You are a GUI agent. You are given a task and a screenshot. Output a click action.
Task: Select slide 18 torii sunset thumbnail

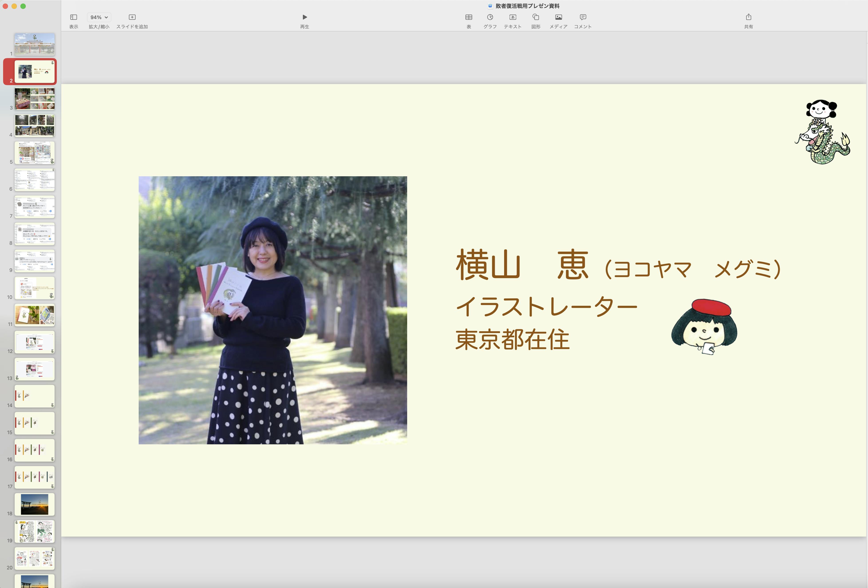(x=34, y=504)
